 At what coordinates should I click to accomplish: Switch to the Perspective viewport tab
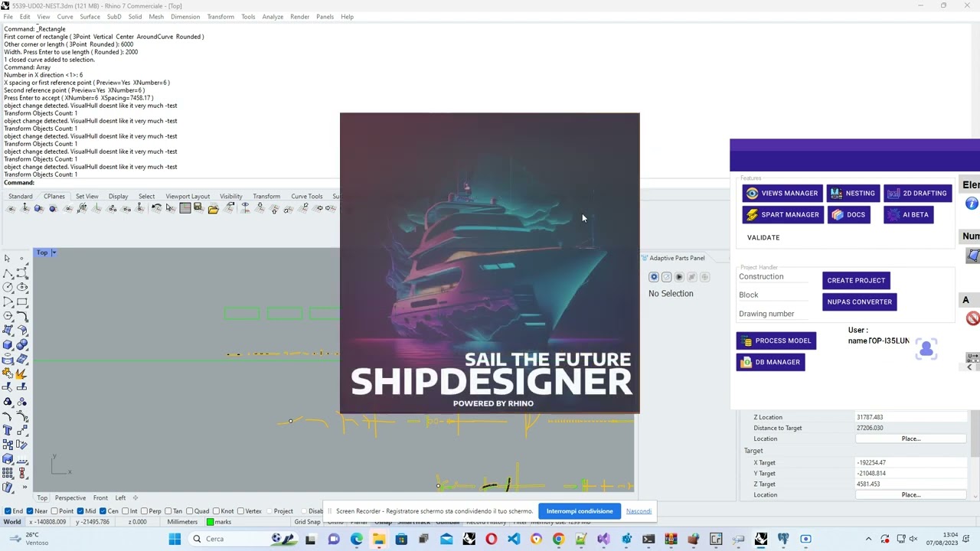[x=70, y=498]
